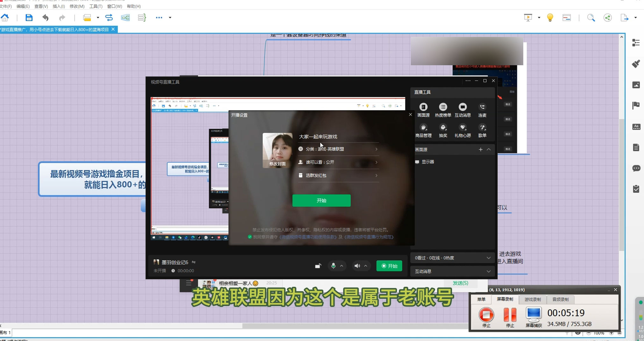The height and width of the screenshot is (341, 644).
Task: Open the 连麦 call icon
Action: [482, 107]
